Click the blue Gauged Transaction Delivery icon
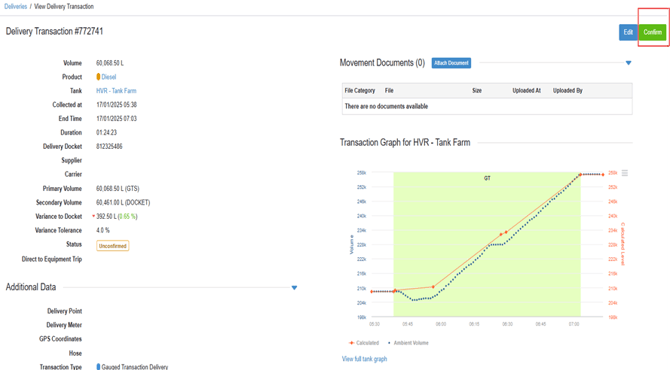This screenshot has height=370, width=670. coord(98,367)
